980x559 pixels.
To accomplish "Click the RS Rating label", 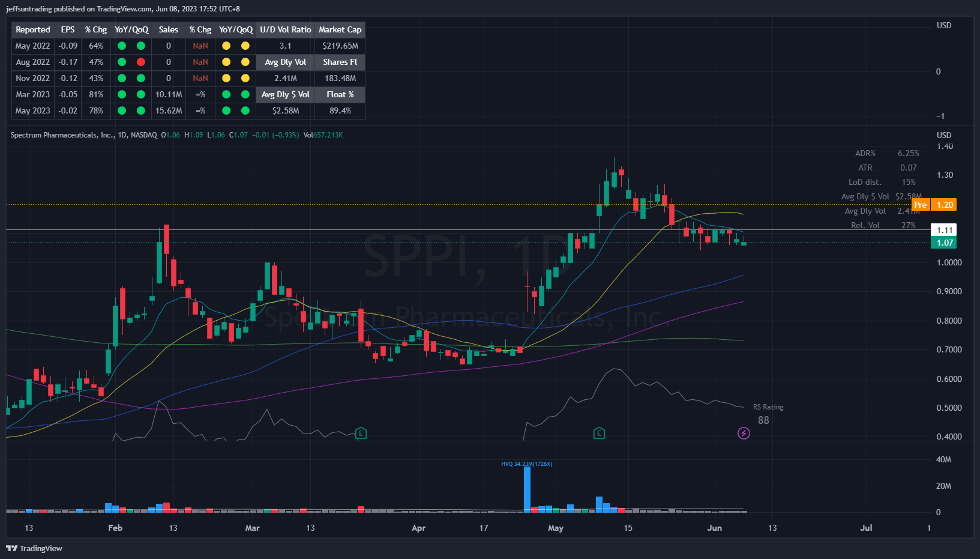I will click(768, 407).
